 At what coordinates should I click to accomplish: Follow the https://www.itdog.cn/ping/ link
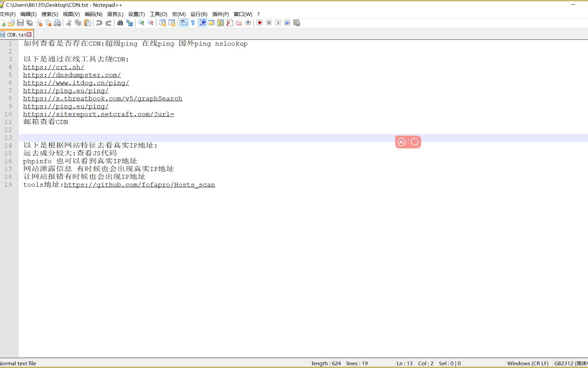[76, 83]
